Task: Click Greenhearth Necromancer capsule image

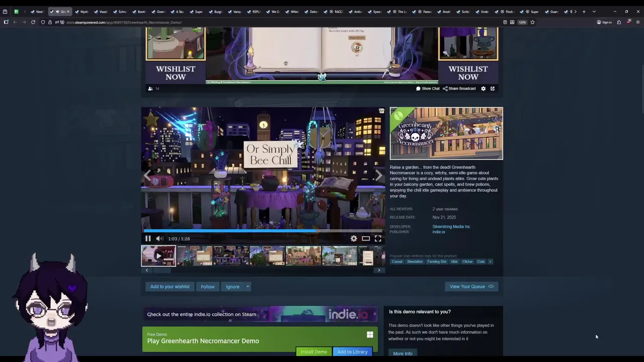Action: pyautogui.click(x=446, y=134)
